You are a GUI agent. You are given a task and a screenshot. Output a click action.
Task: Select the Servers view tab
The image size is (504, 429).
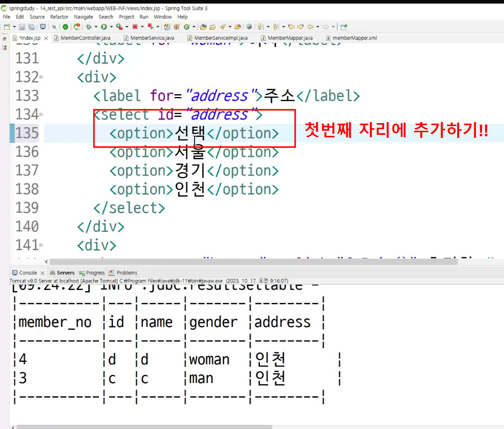pos(62,273)
